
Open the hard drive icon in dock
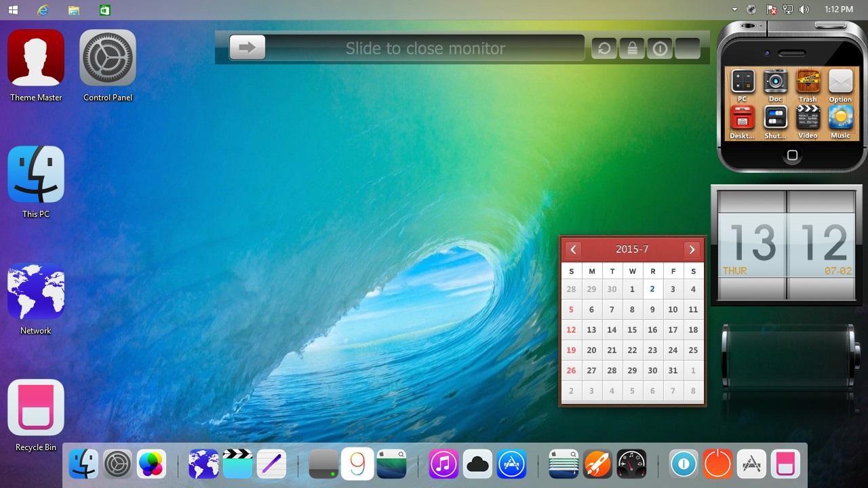click(x=323, y=464)
